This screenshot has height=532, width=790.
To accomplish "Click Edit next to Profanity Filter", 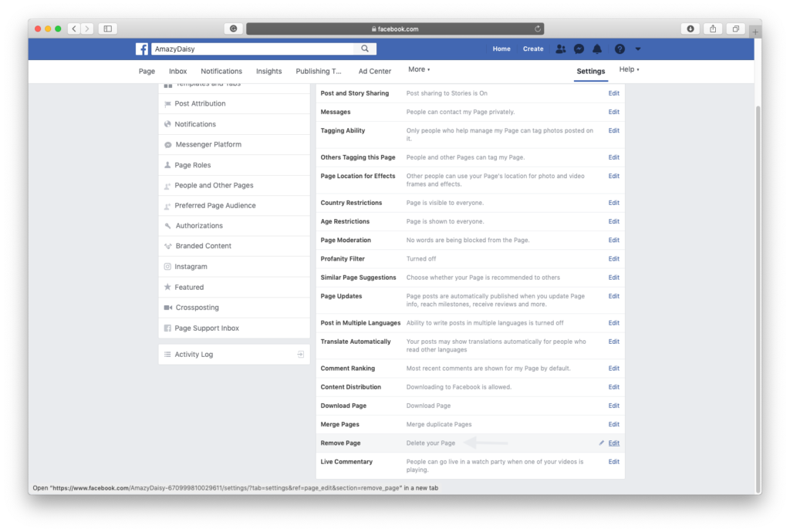I will 613,259.
